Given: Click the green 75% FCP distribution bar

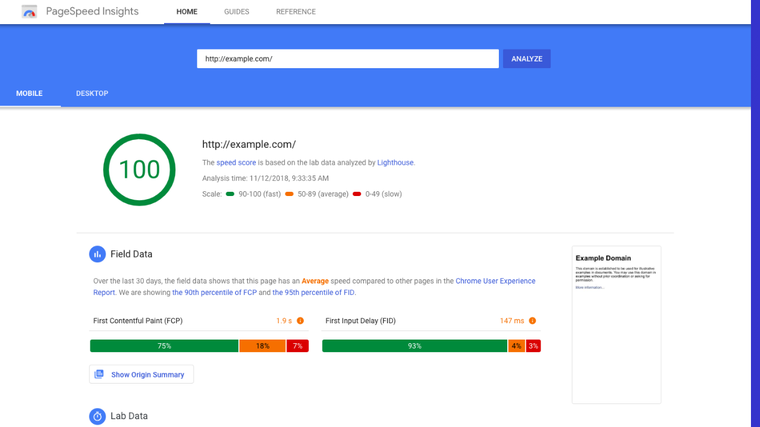Looking at the screenshot, I should point(164,346).
